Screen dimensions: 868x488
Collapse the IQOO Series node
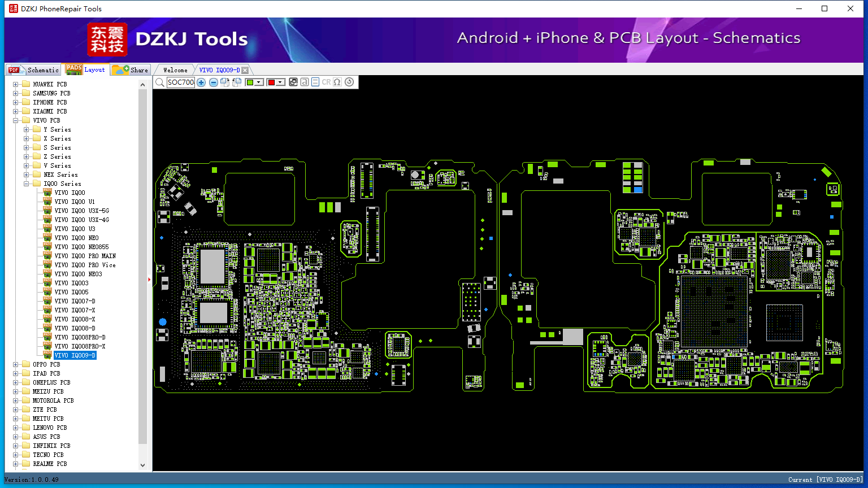tap(27, 184)
